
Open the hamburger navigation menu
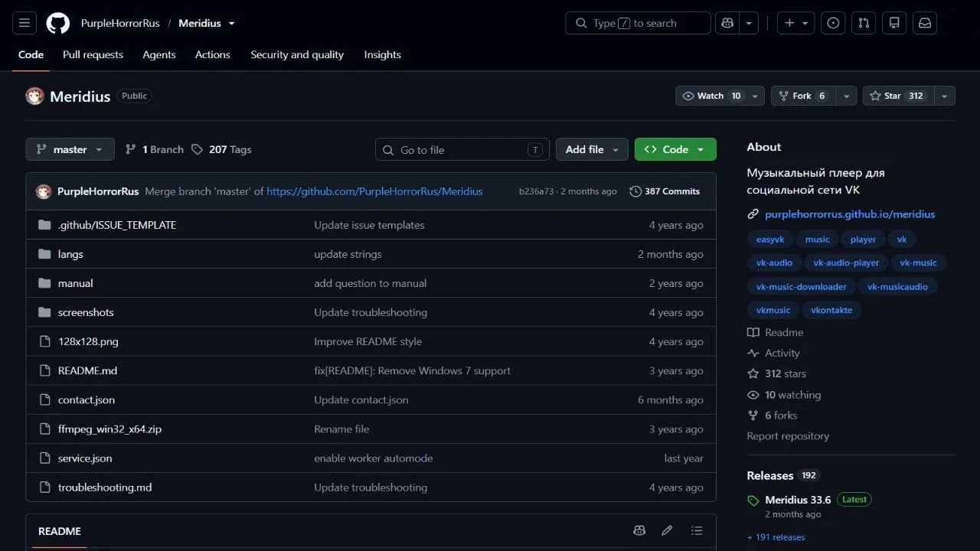coord(24,23)
